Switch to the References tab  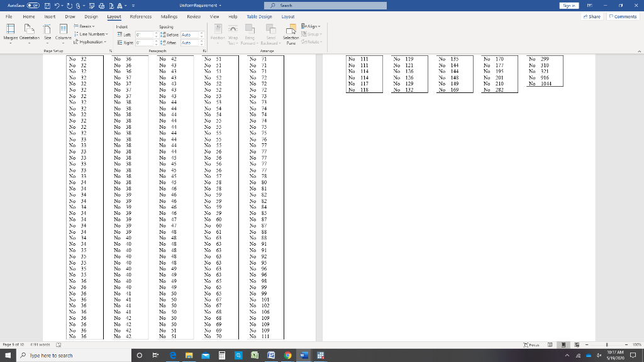tap(140, 16)
